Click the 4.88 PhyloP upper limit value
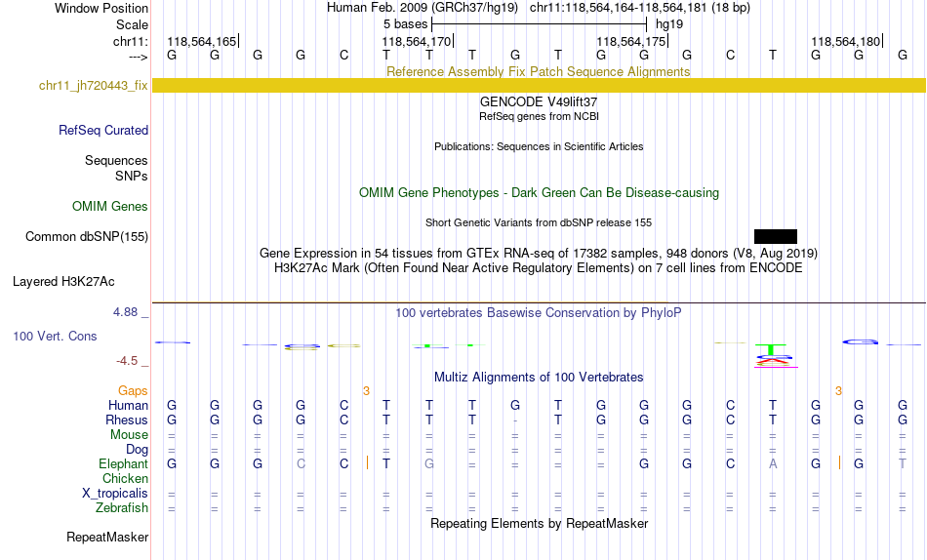The height and width of the screenshot is (560, 927). (125, 311)
